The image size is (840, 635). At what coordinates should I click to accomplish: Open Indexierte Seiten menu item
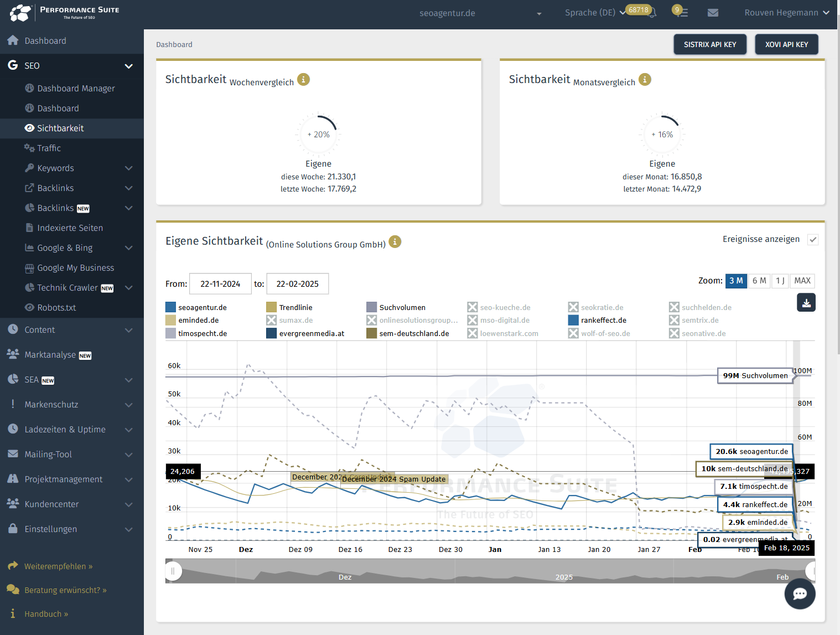(72, 228)
